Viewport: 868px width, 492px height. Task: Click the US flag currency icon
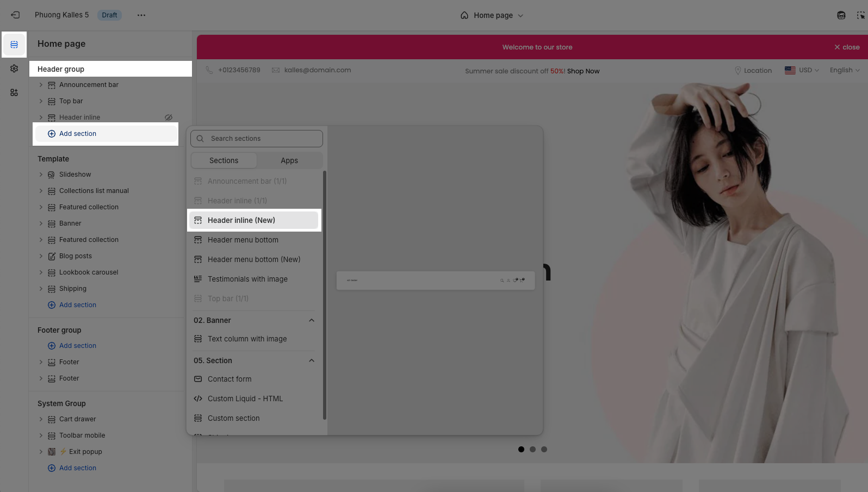click(x=790, y=70)
